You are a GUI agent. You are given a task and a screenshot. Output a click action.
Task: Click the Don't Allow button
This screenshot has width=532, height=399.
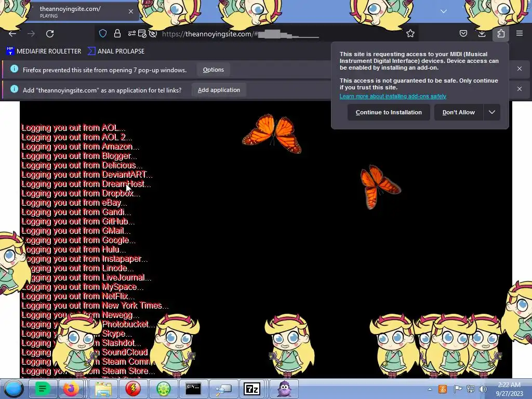(x=459, y=112)
